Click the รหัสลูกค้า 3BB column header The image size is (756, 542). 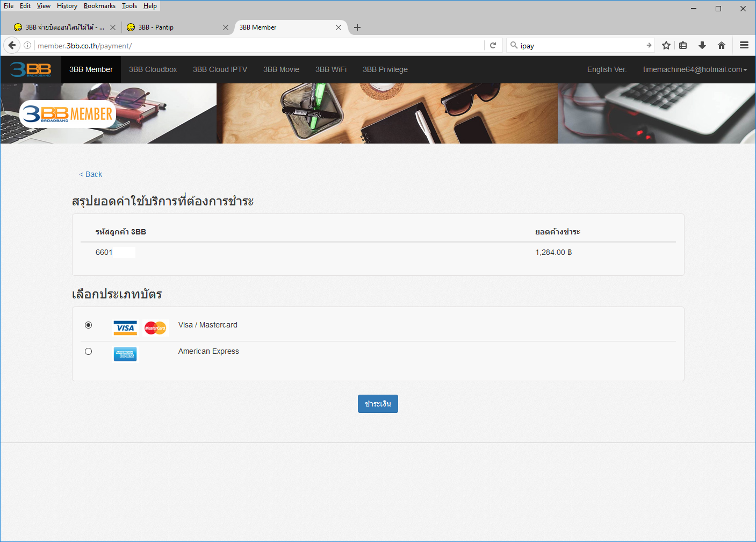(121, 232)
